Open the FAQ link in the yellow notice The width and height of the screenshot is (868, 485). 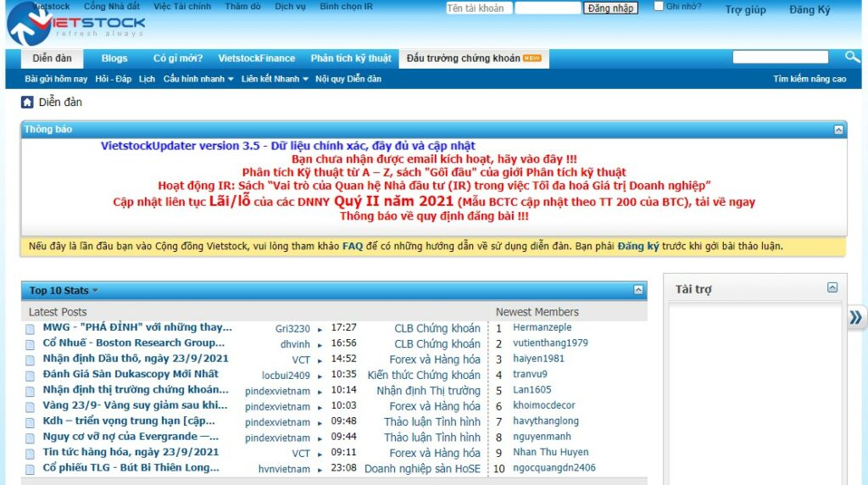[x=353, y=247]
